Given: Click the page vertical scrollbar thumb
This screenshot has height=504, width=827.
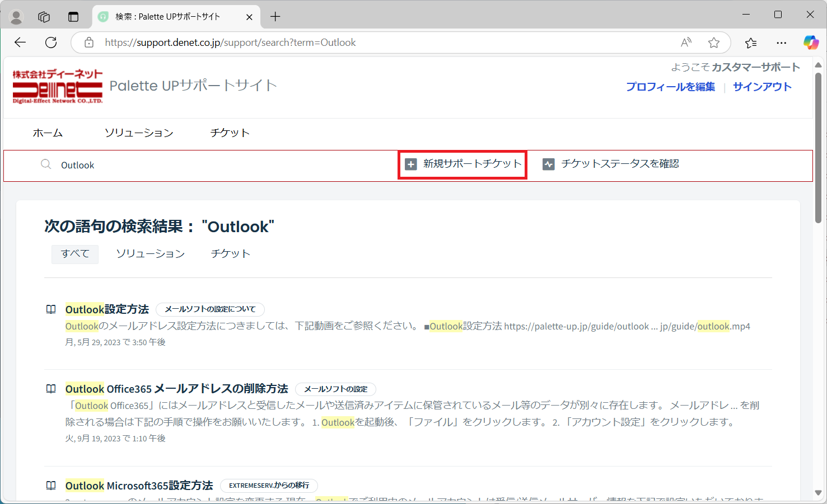Looking at the screenshot, I should pyautogui.click(x=818, y=148).
